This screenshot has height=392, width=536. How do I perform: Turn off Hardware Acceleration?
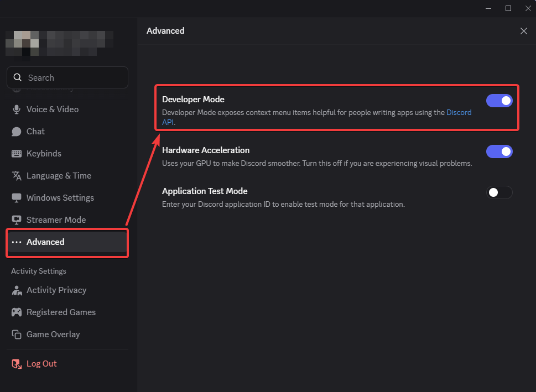click(x=499, y=151)
